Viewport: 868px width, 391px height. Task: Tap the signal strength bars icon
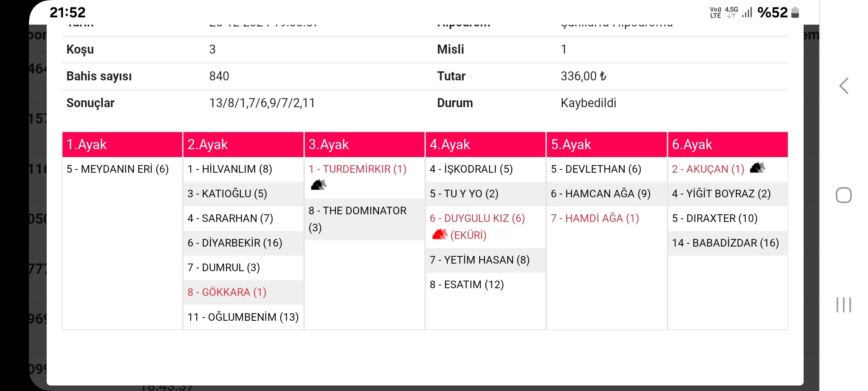747,13
